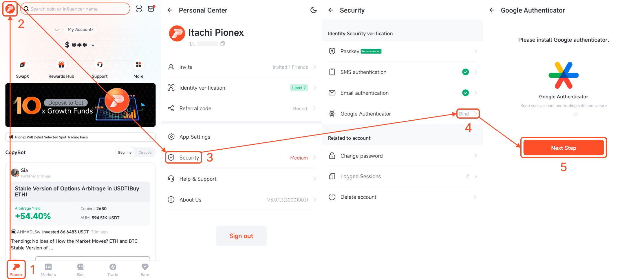Viewport: 644px width, 279px height.
Task: Open the inbox envelope icon
Action: pos(151,9)
